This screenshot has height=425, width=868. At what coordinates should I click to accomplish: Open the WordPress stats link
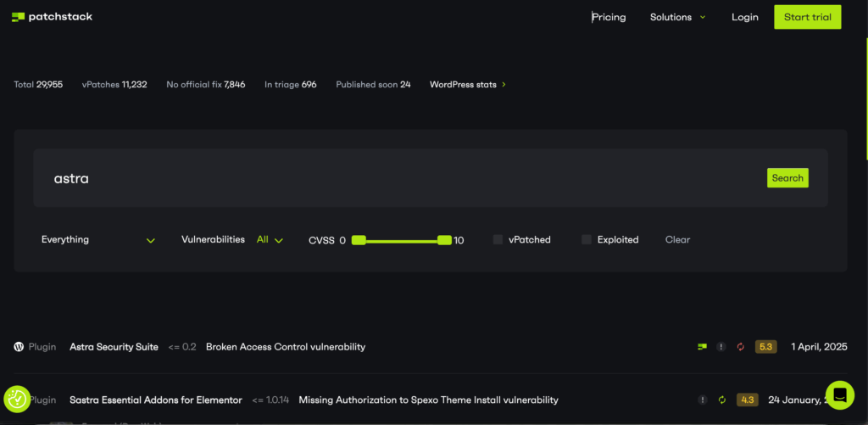467,85
